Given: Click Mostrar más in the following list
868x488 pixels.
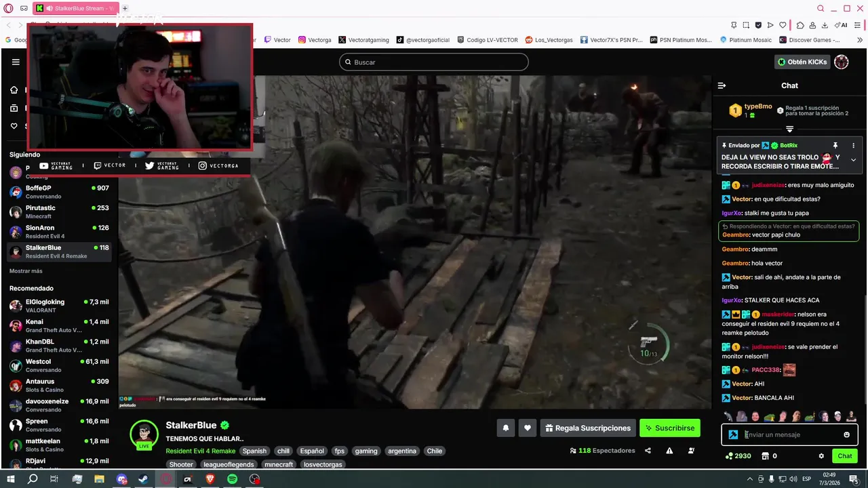Looking at the screenshot, I should click(26, 271).
